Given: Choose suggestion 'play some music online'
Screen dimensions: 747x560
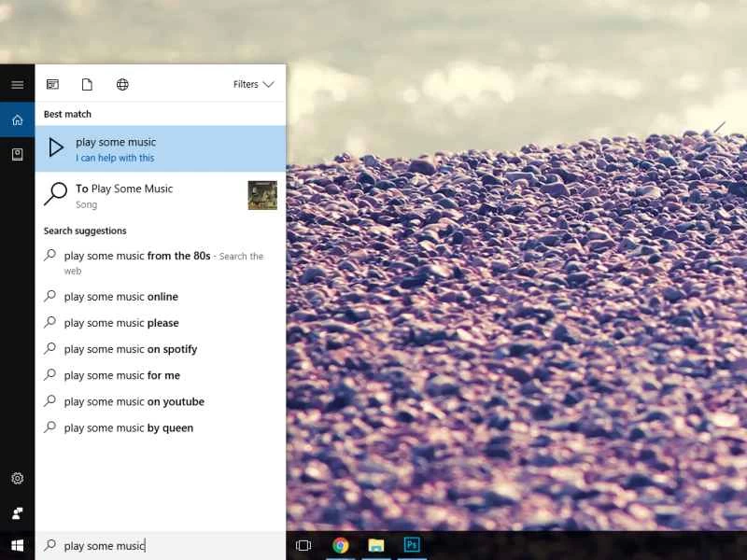Looking at the screenshot, I should (121, 297).
